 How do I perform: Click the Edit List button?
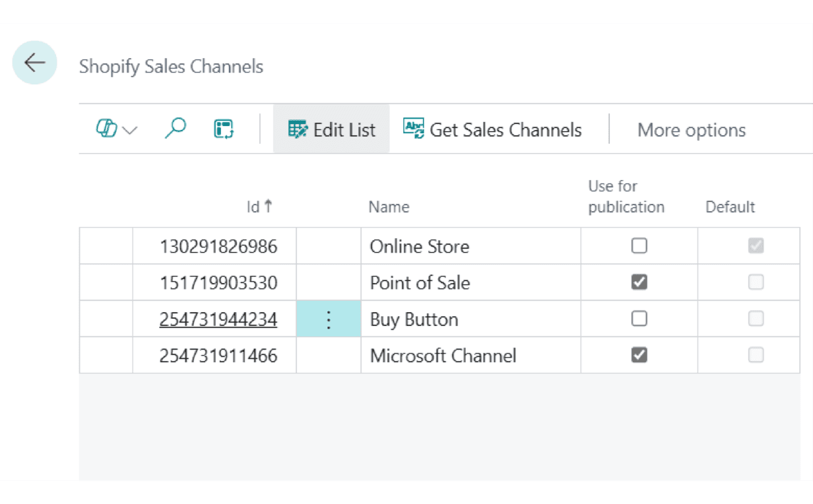point(331,130)
